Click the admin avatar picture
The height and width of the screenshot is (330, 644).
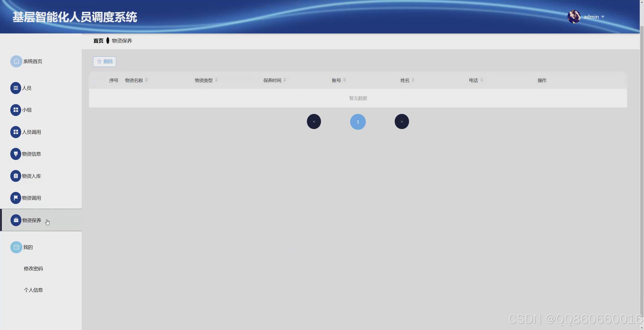coord(574,17)
